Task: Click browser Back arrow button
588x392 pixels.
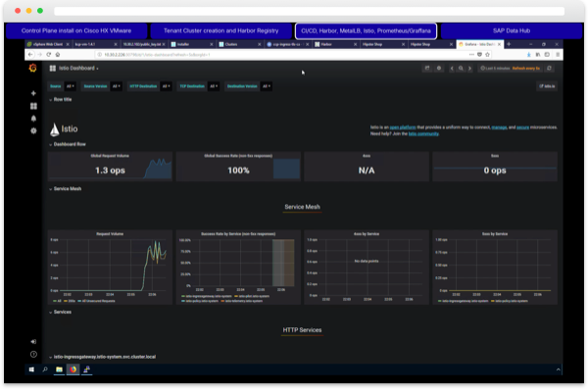Action: (x=30, y=55)
